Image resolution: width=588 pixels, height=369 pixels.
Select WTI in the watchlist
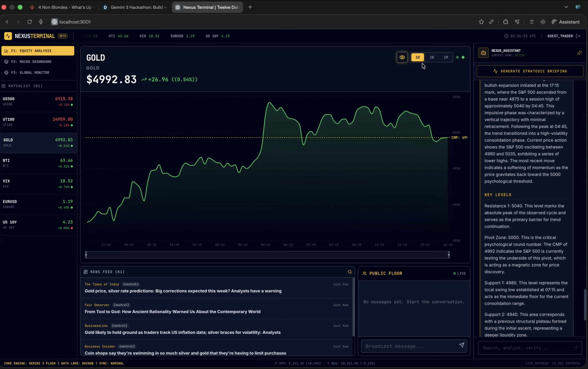[x=38, y=163]
